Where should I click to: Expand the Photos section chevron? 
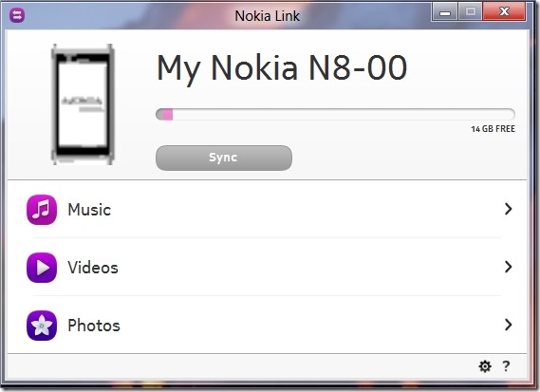(x=509, y=325)
